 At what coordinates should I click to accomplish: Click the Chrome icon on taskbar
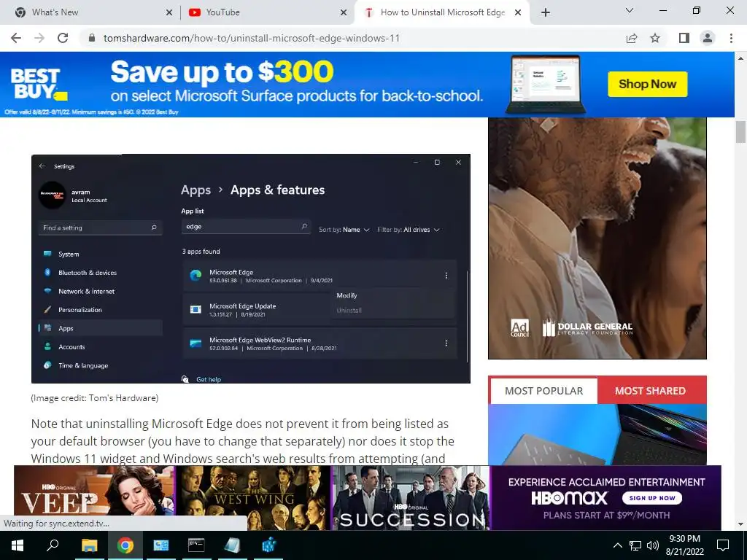tap(125, 545)
